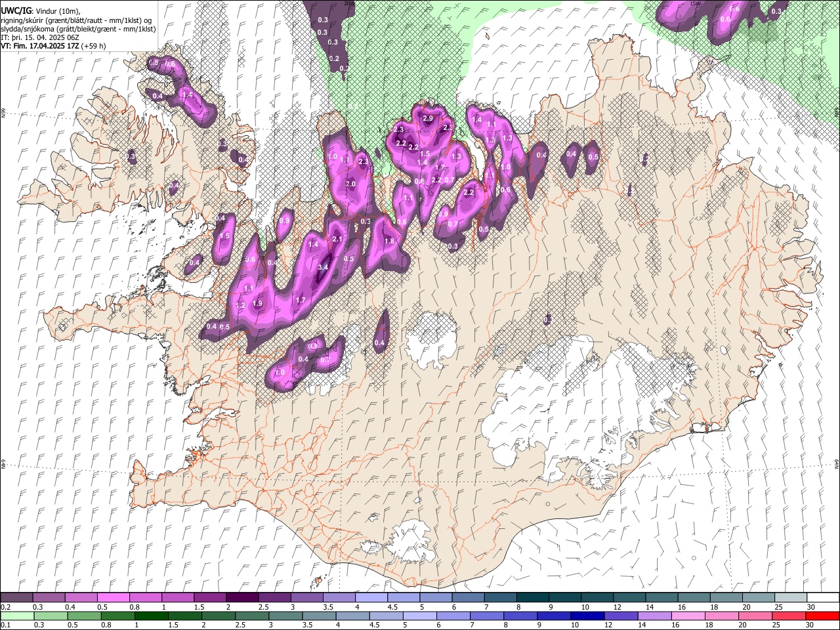The height and width of the screenshot is (630, 840).
Task: Click the 1.9 snowfall label on the map
Action: [257, 304]
